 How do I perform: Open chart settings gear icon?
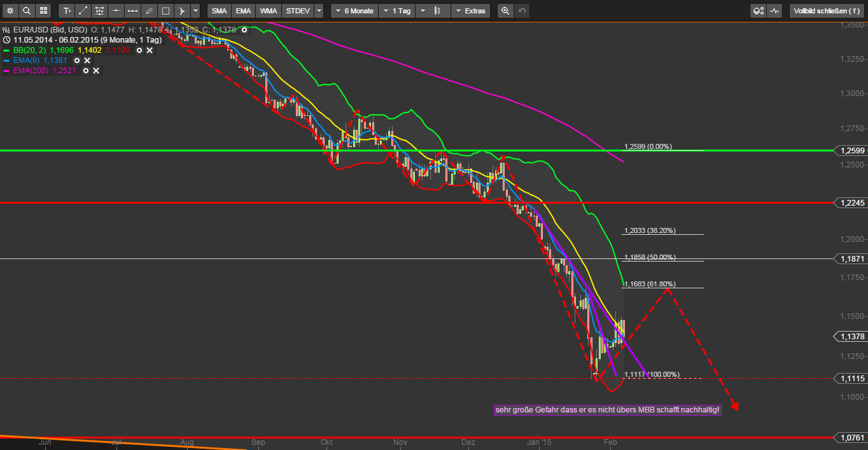[x=10, y=11]
